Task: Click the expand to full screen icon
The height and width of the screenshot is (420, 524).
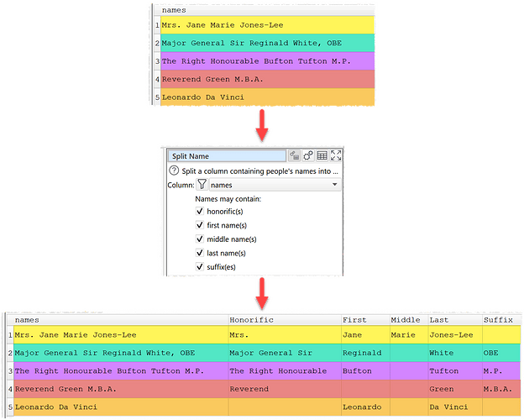Action: (336, 156)
